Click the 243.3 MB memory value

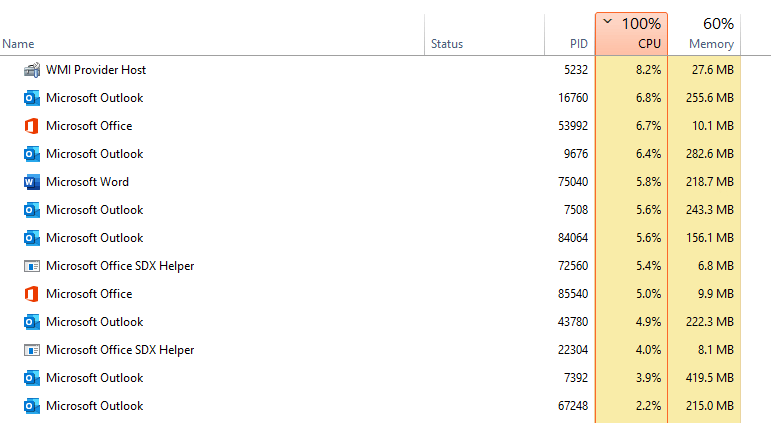(710, 210)
